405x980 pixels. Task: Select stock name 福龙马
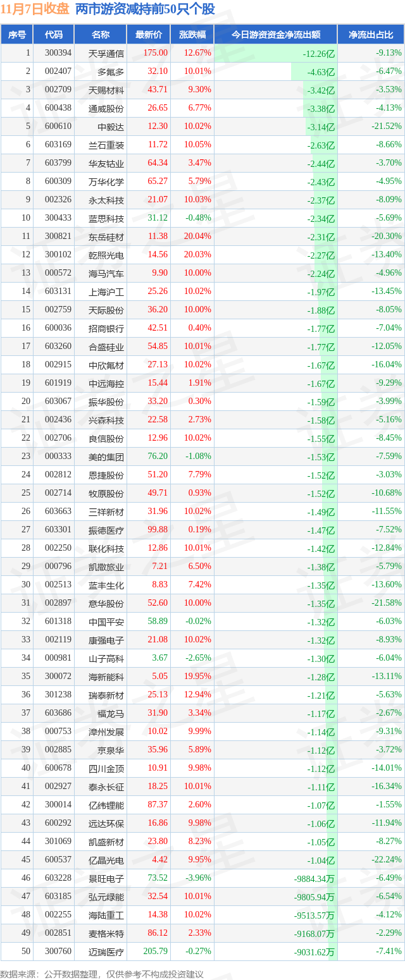[111, 713]
